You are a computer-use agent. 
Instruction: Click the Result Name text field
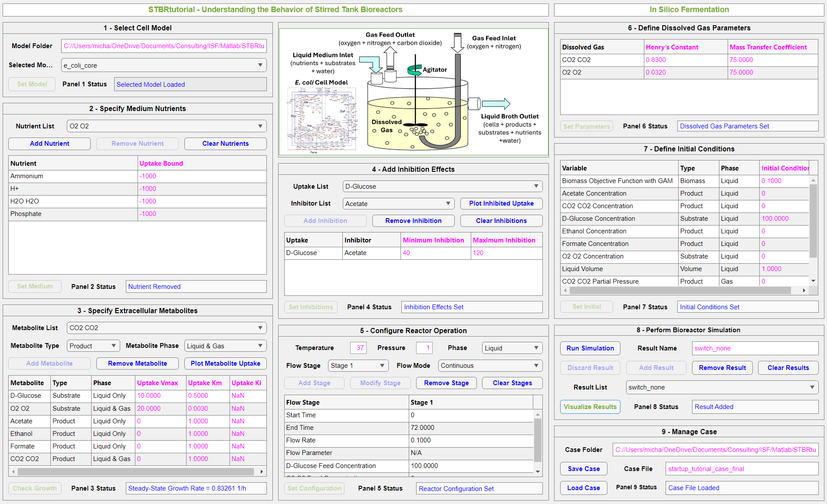[x=755, y=348]
